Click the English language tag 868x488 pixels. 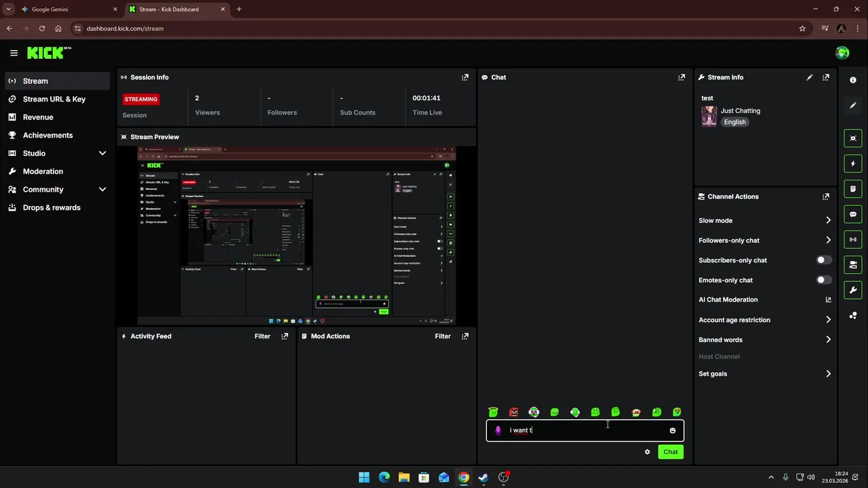tap(735, 122)
